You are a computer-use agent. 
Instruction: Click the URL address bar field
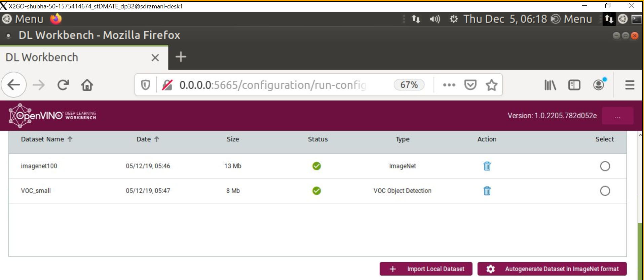[272, 85]
